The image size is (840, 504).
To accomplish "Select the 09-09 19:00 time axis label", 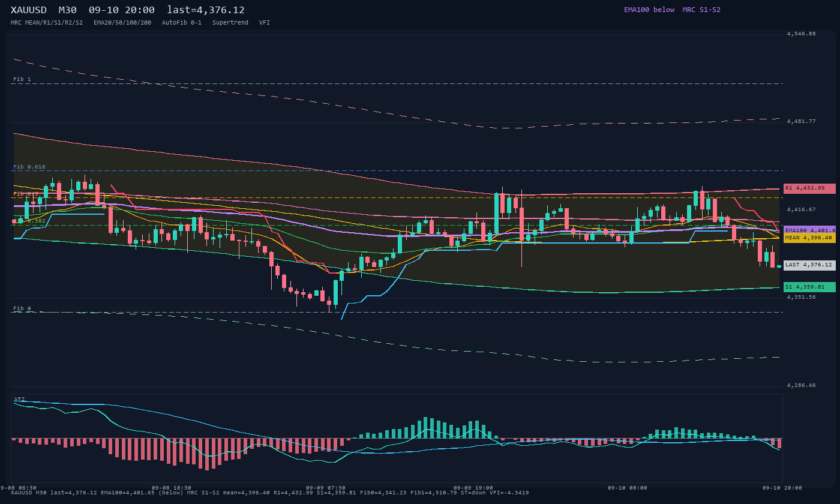I will [473, 488].
